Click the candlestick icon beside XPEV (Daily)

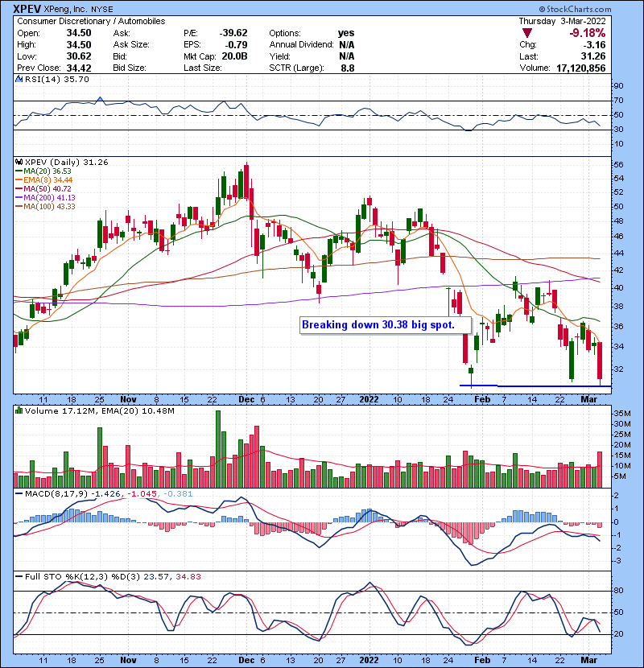pyautogui.click(x=19, y=163)
